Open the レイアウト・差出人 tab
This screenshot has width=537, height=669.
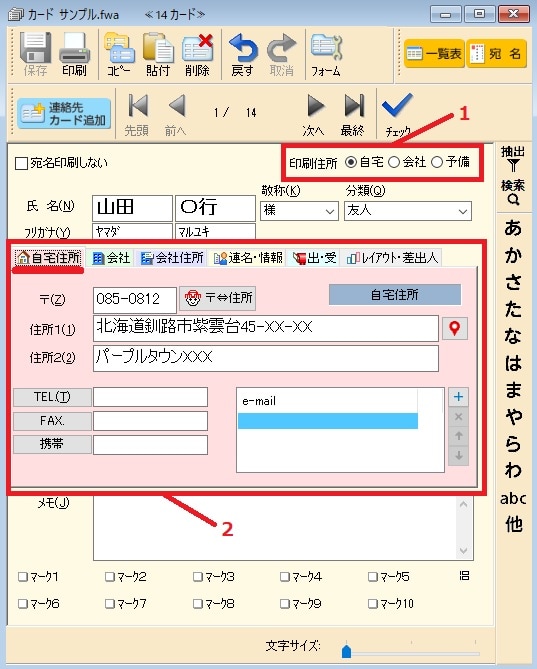392,258
